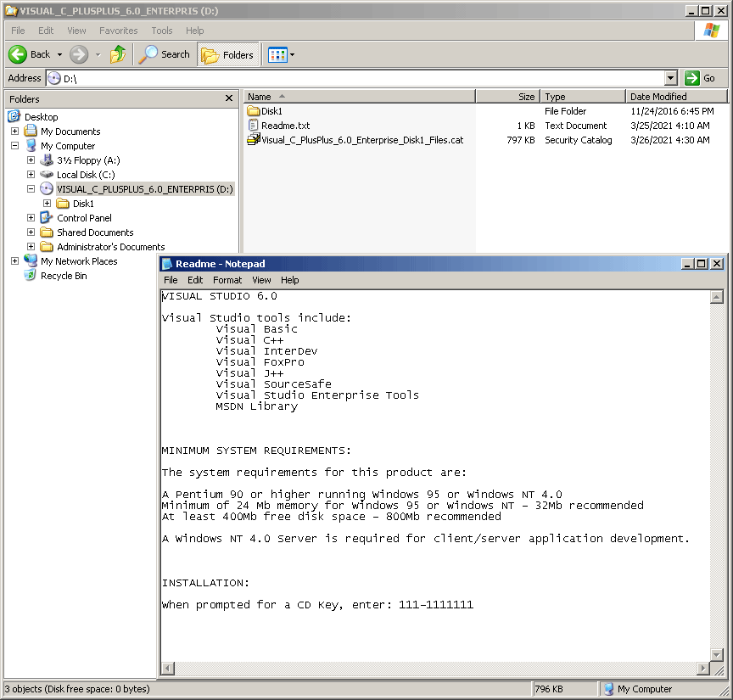The width and height of the screenshot is (733, 700).
Task: Go up one folder level icon
Action: [x=118, y=54]
